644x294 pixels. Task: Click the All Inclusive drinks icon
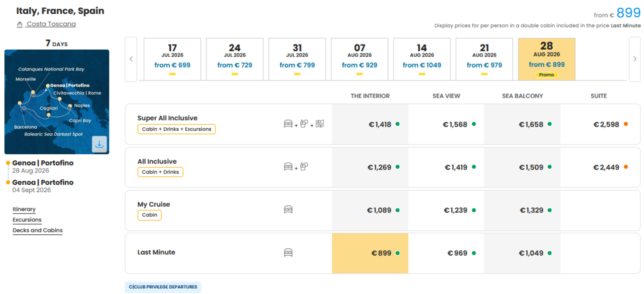[x=304, y=166]
